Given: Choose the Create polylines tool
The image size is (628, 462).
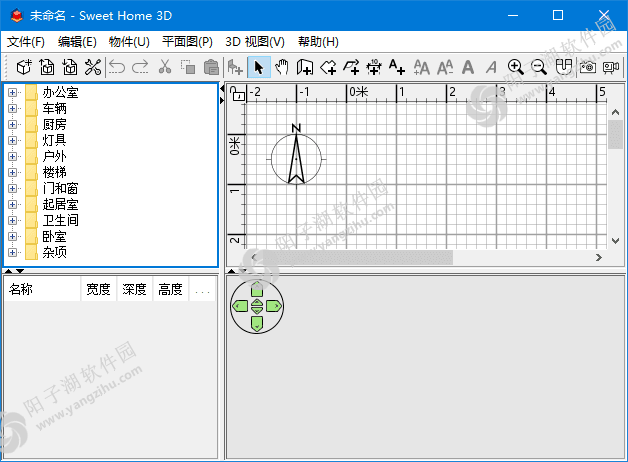Looking at the screenshot, I should click(351, 67).
